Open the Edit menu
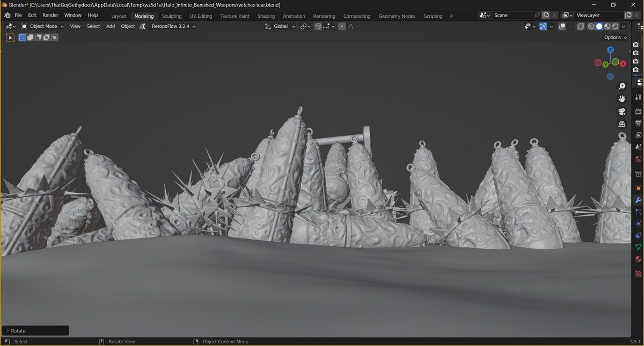Viewport: 644px width, 346px height. pos(32,16)
